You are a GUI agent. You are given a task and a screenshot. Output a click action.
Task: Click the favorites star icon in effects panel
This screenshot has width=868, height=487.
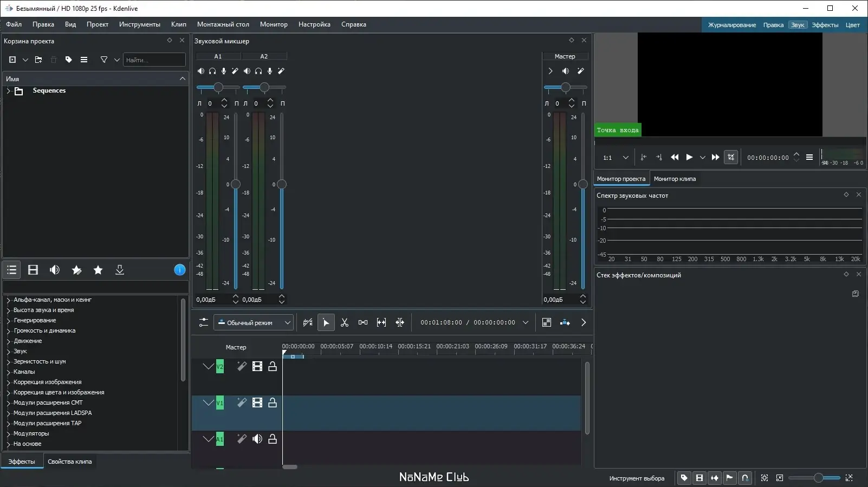click(x=98, y=270)
